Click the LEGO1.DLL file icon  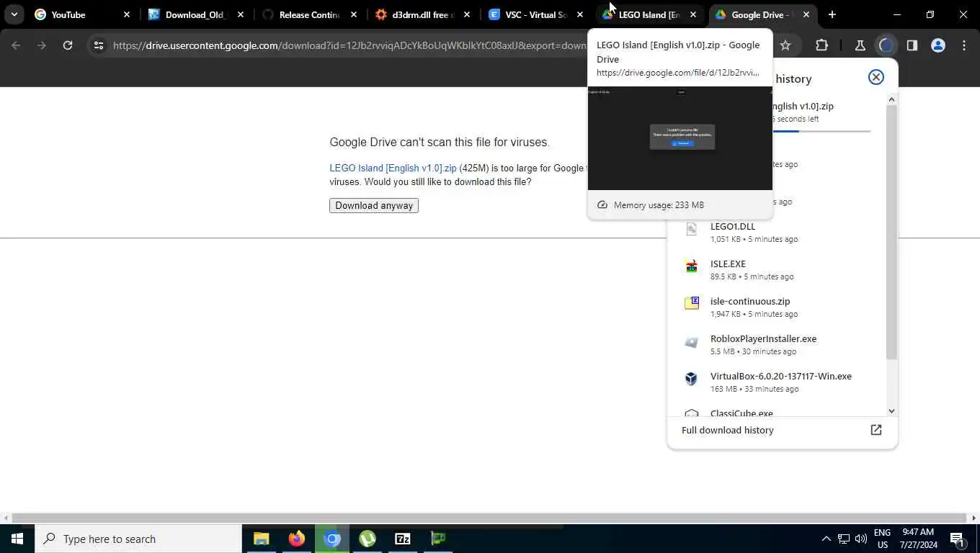pyautogui.click(x=692, y=229)
